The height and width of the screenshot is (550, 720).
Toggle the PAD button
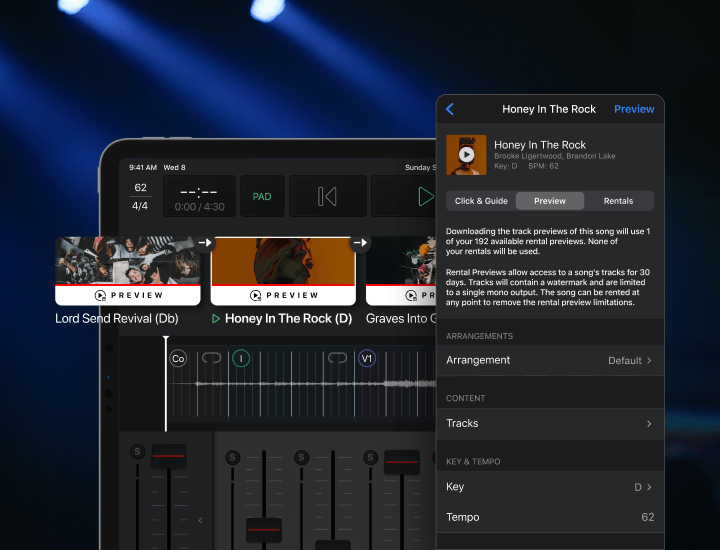coord(262,196)
